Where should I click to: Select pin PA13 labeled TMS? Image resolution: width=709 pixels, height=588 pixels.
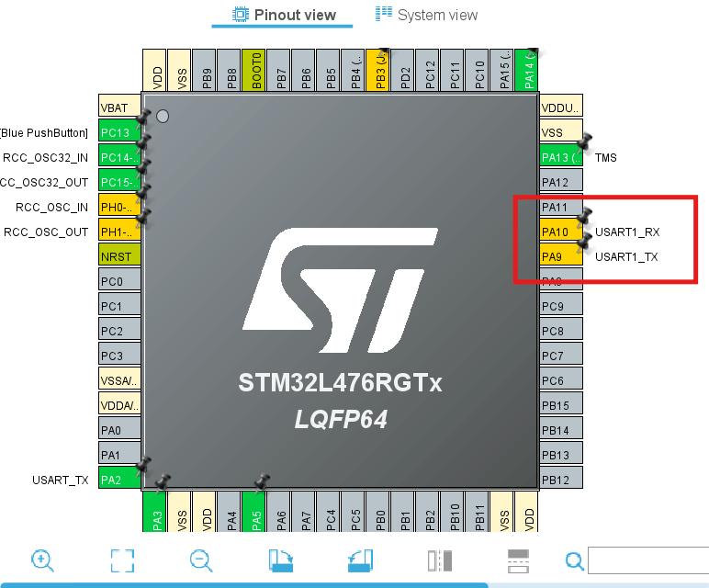561,157
